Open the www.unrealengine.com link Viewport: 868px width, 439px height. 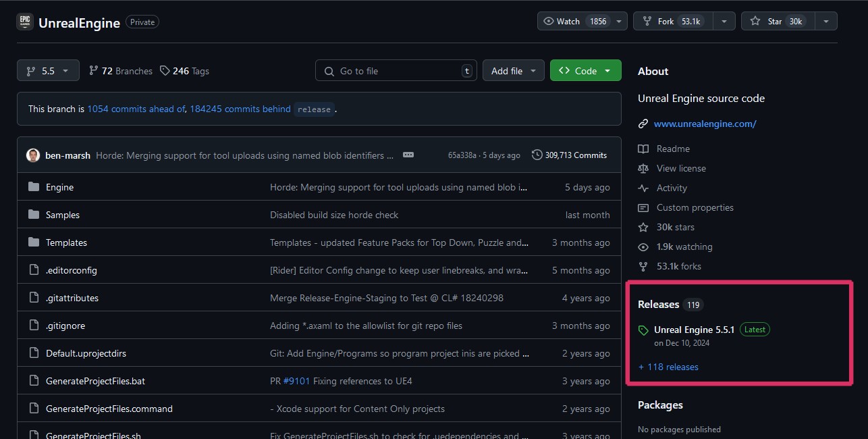705,124
